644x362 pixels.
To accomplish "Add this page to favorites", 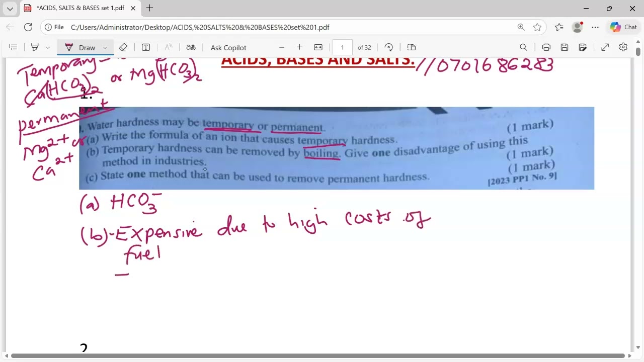I will point(537,27).
